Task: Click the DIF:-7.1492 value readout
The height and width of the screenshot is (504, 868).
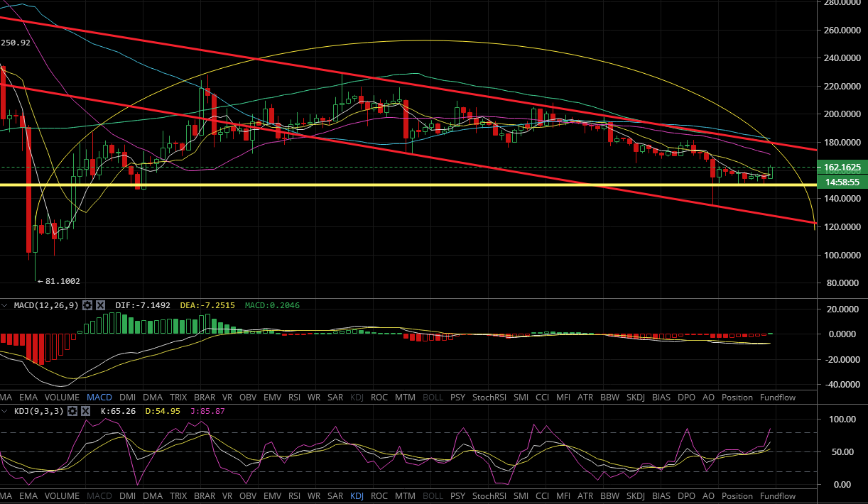Action: pyautogui.click(x=143, y=305)
